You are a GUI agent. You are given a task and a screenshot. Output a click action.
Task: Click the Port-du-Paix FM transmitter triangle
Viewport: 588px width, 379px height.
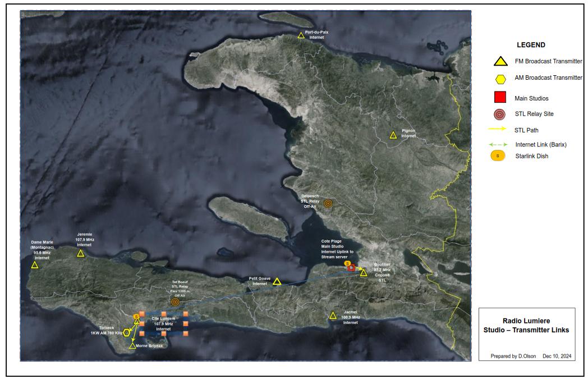click(301, 36)
